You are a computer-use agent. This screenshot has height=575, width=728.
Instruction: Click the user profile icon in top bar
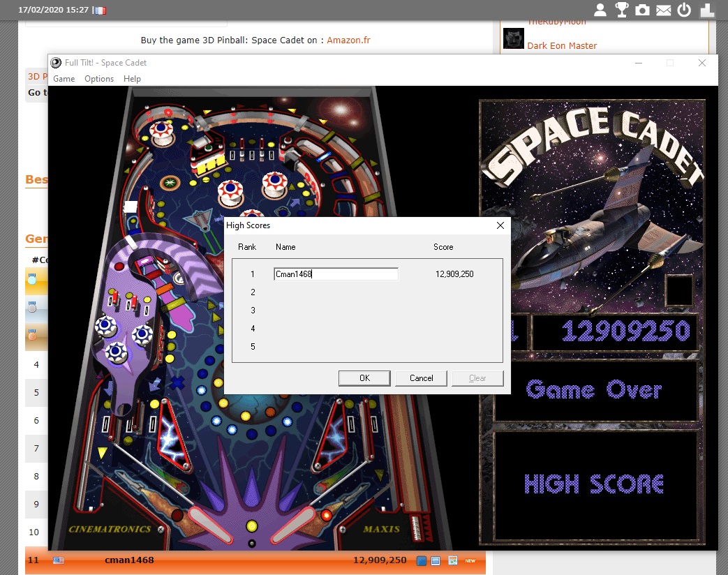(600, 10)
